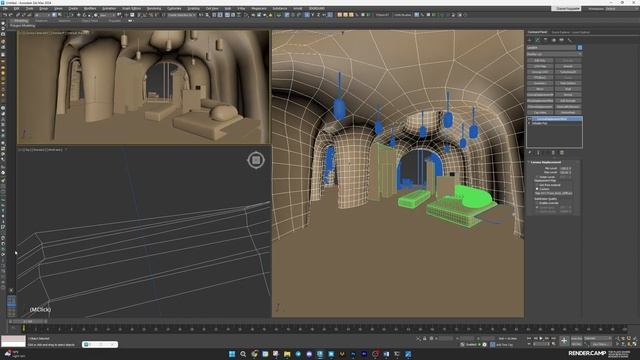Image resolution: width=640 pixels, height=360 pixels.
Task: Click the steering wheel in Top viewport
Action: (256, 160)
